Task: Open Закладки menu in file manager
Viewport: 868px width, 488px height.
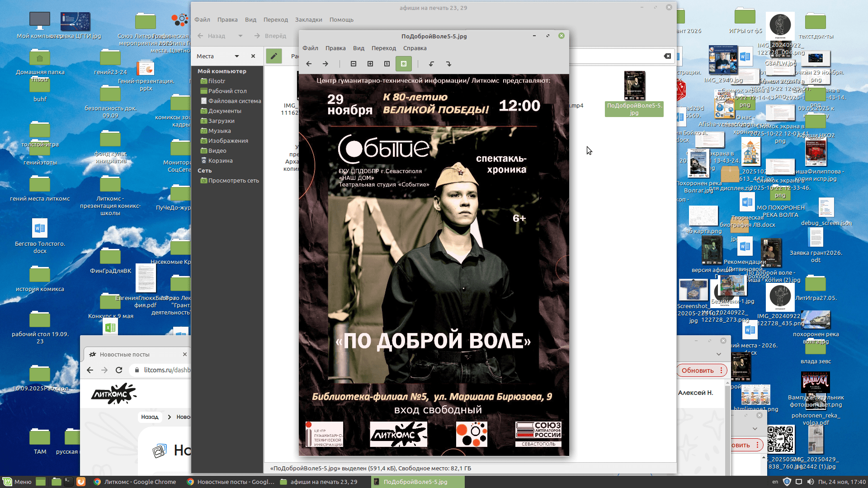Action: coord(308,19)
